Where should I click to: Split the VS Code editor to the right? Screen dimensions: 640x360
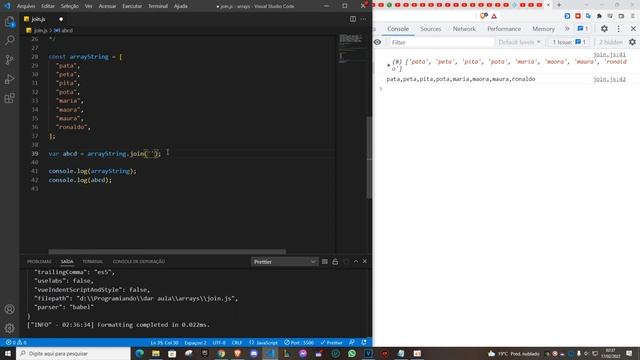click(353, 19)
